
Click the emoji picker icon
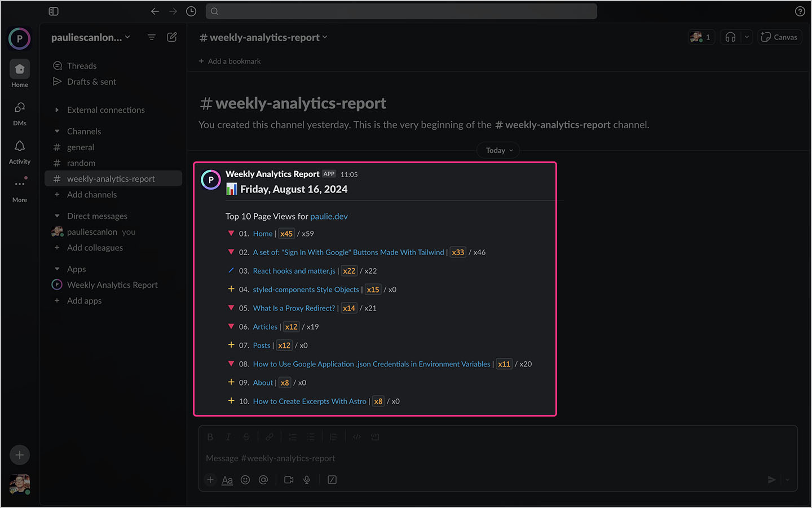click(245, 479)
